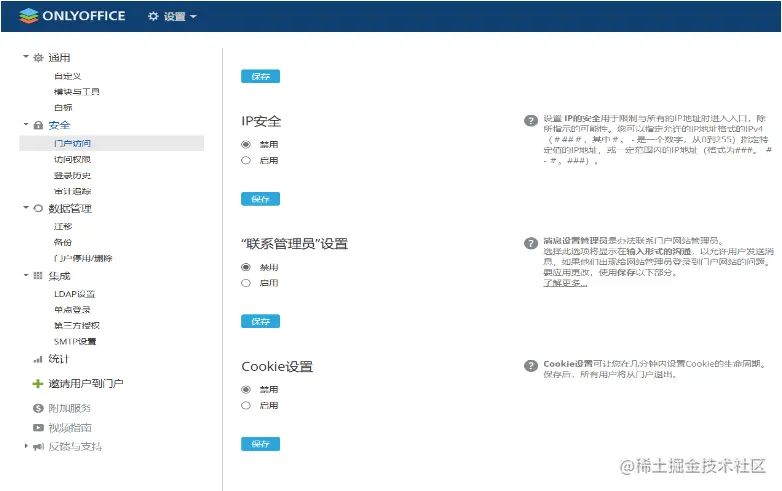Open 自定义 settings page
Screen dimensions: 782x491
(67, 76)
